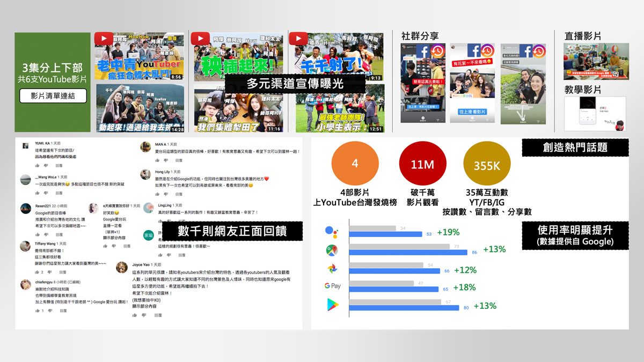Click the blue bar labeled 80
The image size is (644, 362).
pos(405,308)
